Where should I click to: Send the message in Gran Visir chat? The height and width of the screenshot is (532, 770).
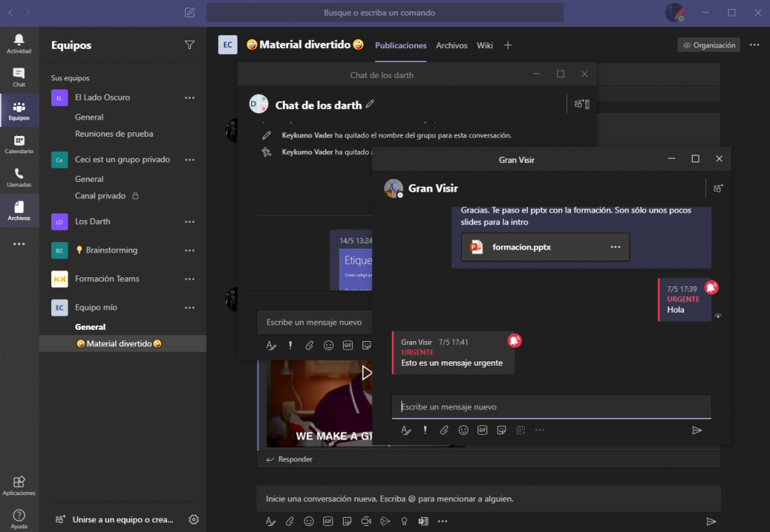[x=696, y=430]
